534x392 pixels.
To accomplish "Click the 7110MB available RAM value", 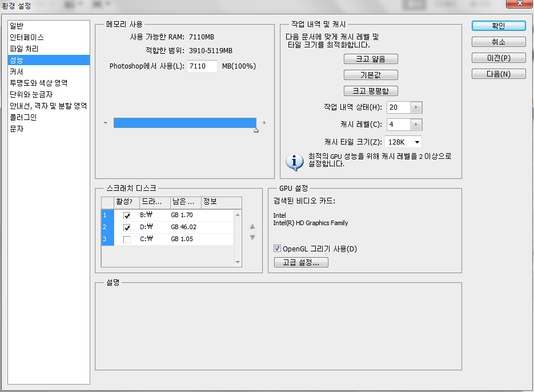I will [x=201, y=37].
